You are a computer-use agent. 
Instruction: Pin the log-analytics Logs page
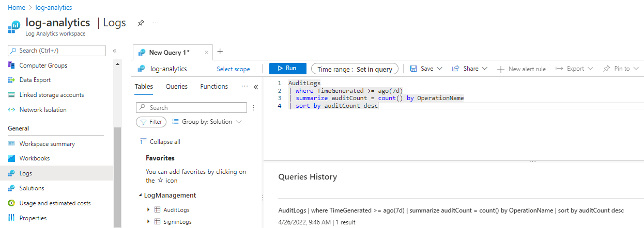(x=140, y=23)
